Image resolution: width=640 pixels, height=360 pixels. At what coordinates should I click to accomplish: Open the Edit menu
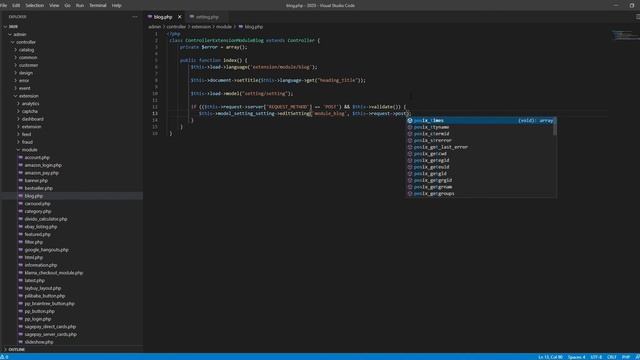tap(16, 5)
